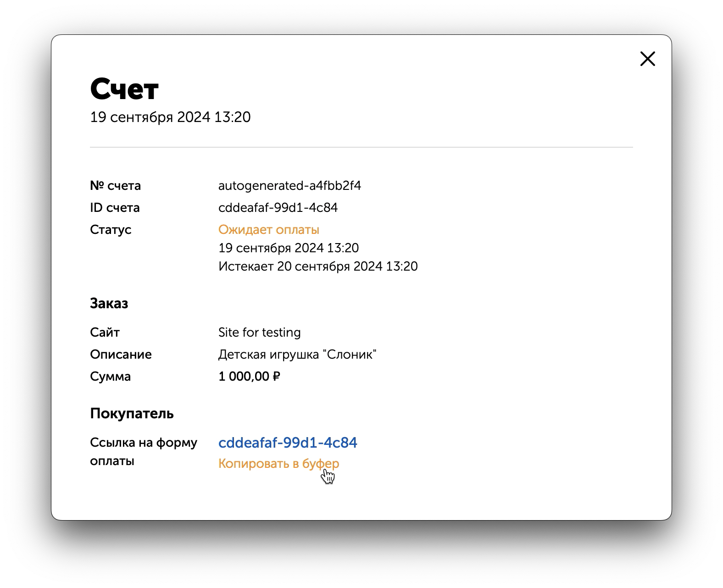Open the payment form link cddeafaf-99d1-4c84
The height and width of the screenshot is (588, 723).
[x=288, y=443]
